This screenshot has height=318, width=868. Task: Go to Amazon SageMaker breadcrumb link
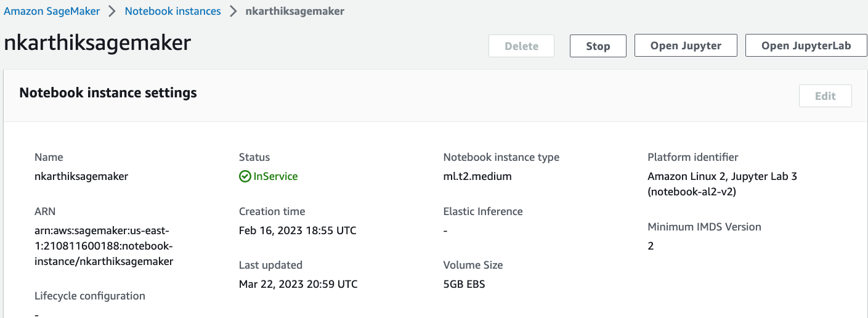[x=52, y=11]
